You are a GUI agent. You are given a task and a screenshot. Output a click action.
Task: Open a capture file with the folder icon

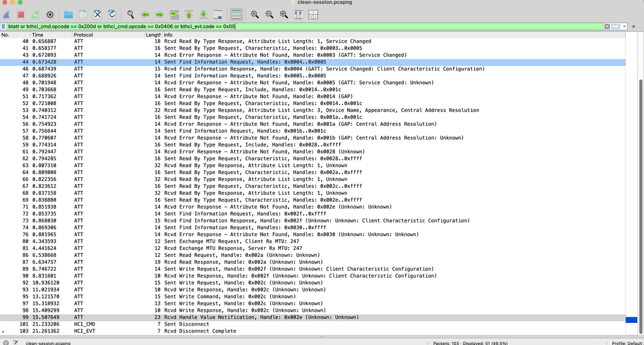click(x=68, y=15)
